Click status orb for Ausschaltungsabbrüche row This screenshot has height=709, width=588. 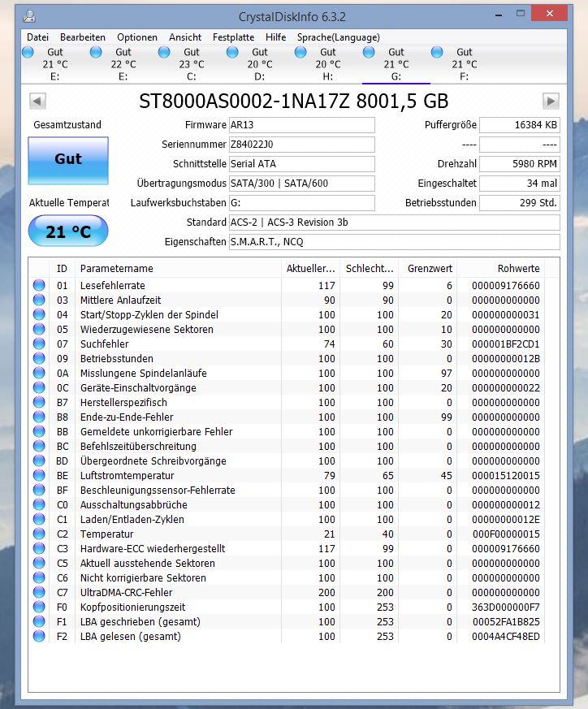point(39,504)
